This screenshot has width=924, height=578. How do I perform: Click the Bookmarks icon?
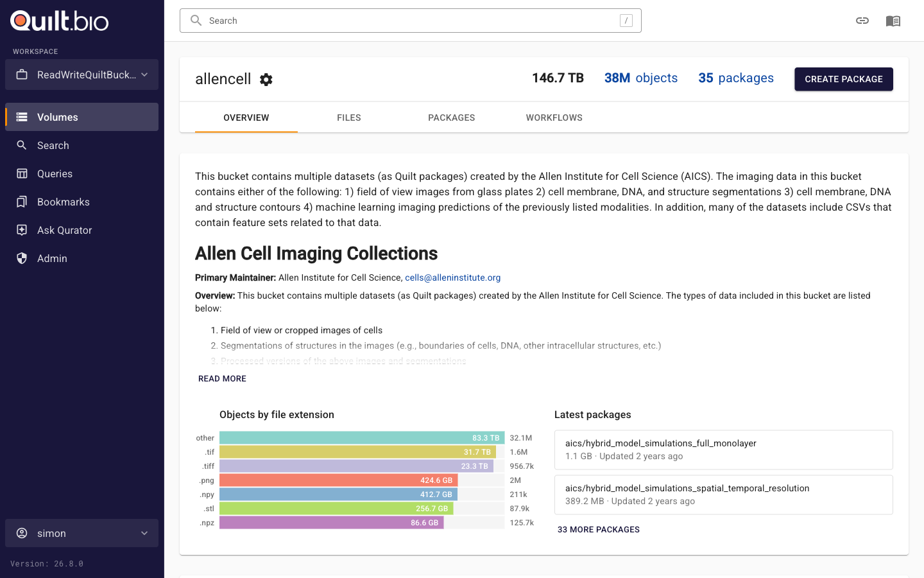pos(22,202)
